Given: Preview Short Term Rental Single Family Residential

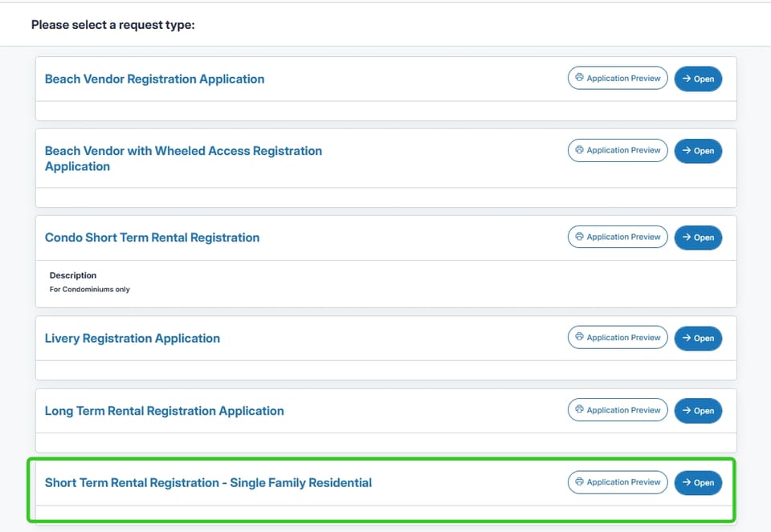Looking at the screenshot, I should (618, 482).
